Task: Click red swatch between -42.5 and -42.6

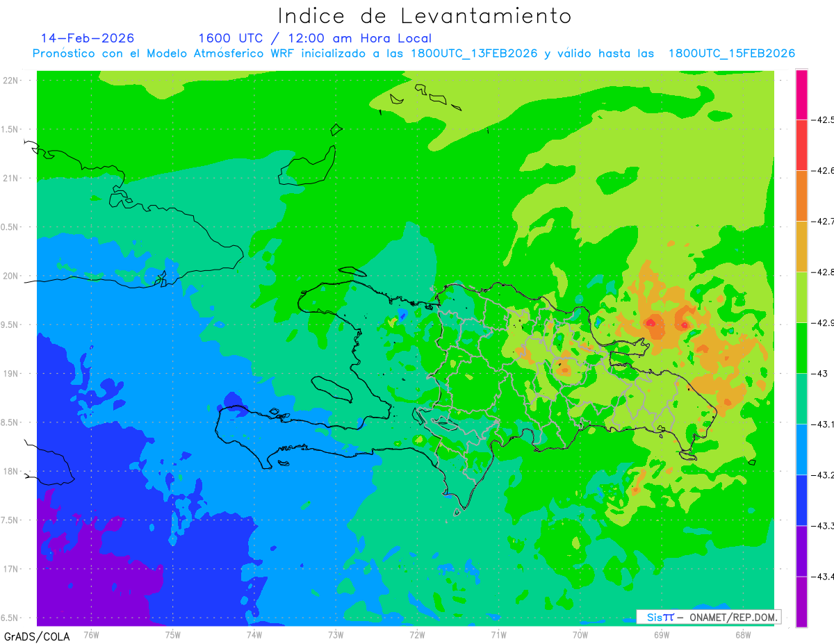Action: point(801,145)
